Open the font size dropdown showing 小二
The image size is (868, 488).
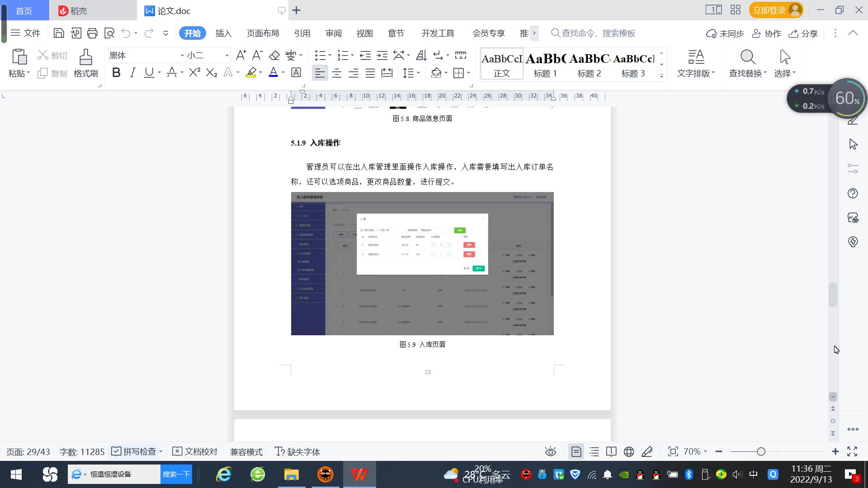pyautogui.click(x=227, y=56)
